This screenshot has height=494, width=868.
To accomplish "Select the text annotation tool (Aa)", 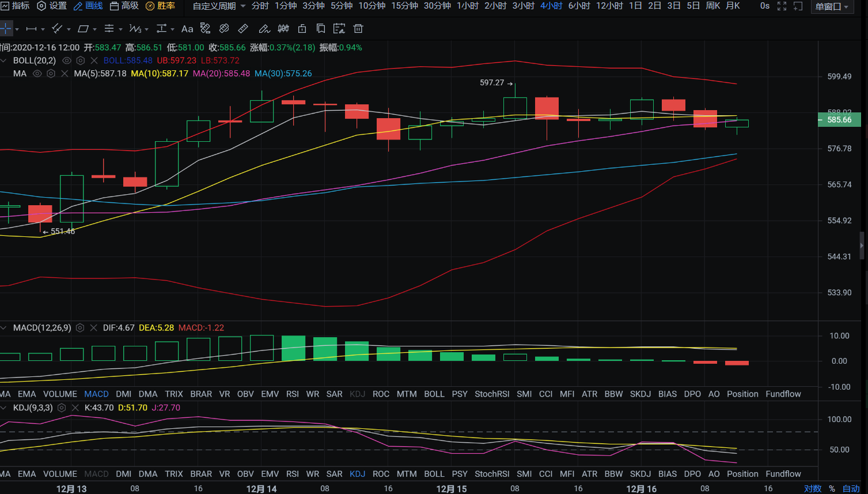I will click(187, 29).
